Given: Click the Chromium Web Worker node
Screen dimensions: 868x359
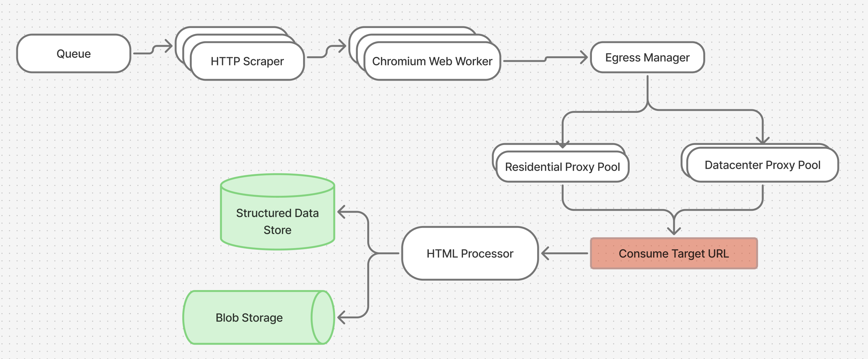Looking at the screenshot, I should [432, 61].
